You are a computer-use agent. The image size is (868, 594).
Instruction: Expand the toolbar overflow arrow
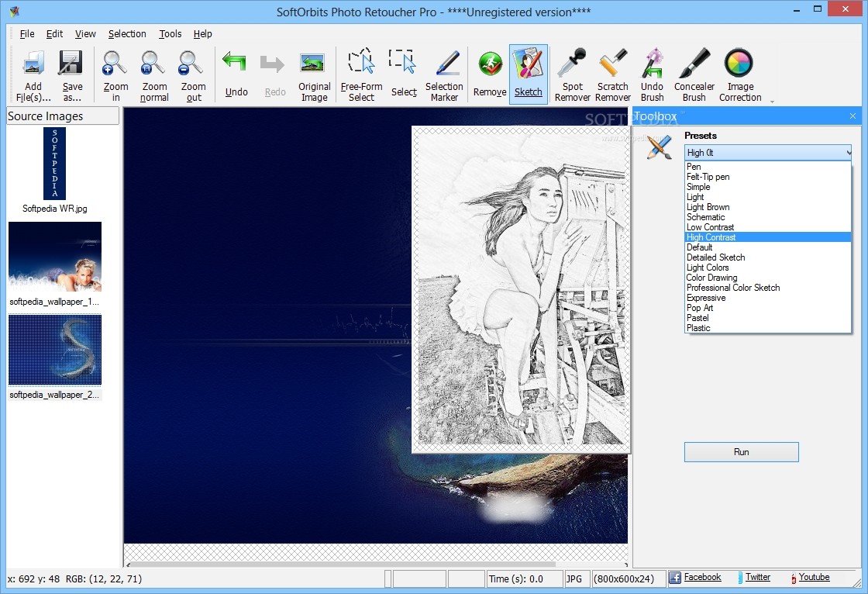(772, 102)
